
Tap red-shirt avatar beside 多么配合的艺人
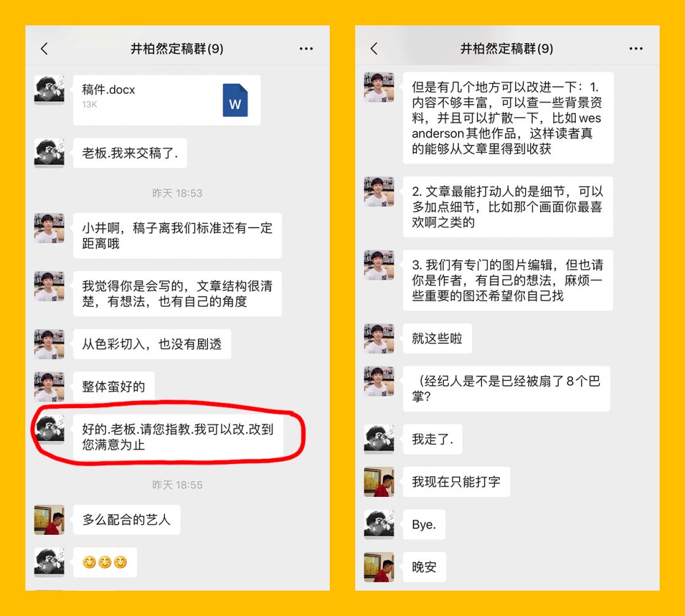pyautogui.click(x=49, y=520)
